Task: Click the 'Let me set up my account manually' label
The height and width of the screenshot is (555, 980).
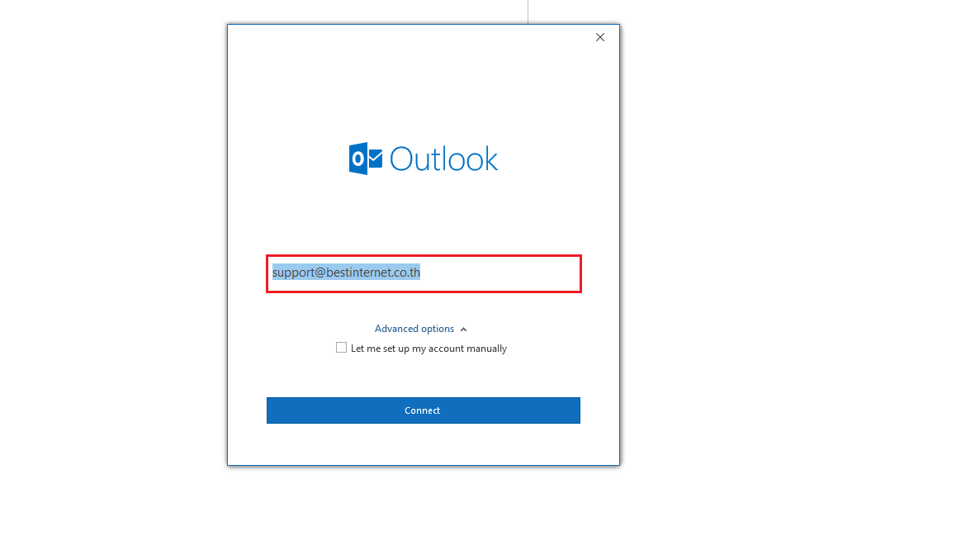Action: 428,349
